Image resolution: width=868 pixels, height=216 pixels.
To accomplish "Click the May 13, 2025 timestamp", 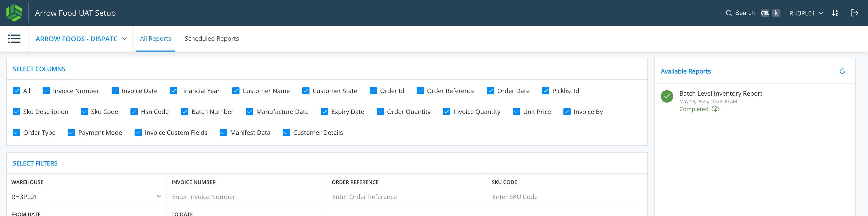I will (708, 101).
